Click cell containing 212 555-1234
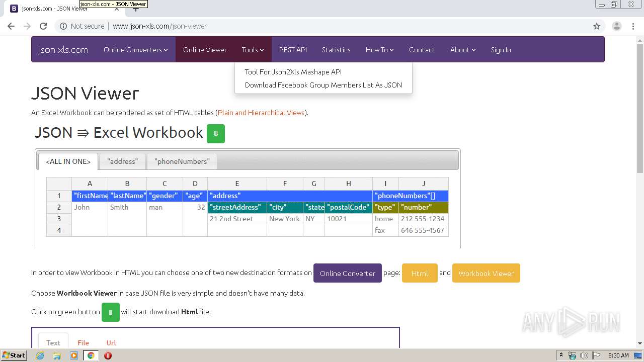Image resolution: width=644 pixels, height=362 pixels. [x=424, y=219]
